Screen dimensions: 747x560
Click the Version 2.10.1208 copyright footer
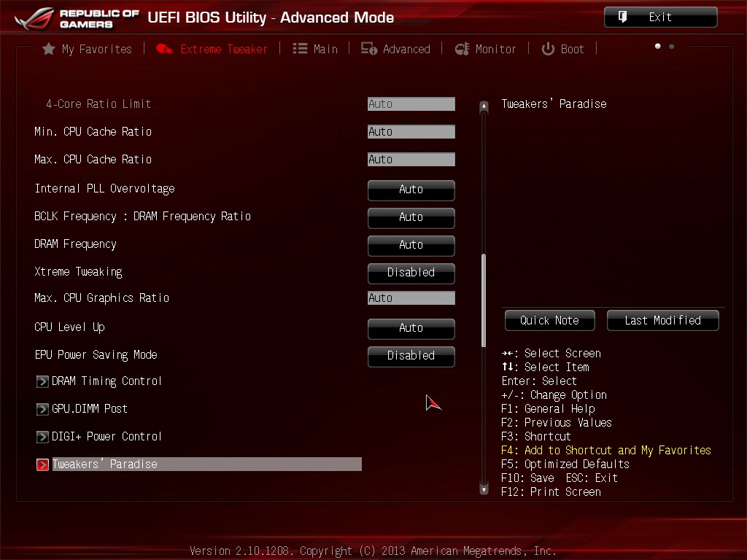point(373,551)
